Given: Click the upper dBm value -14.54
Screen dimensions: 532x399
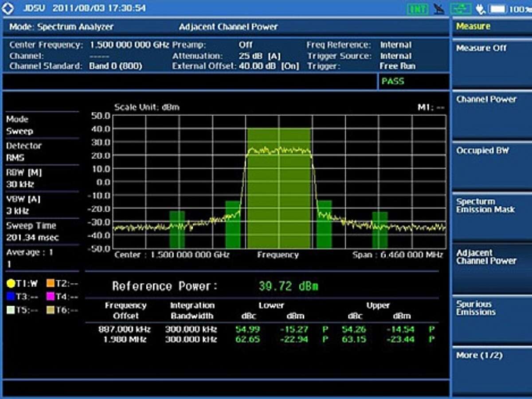Looking at the screenshot, I should [401, 329].
